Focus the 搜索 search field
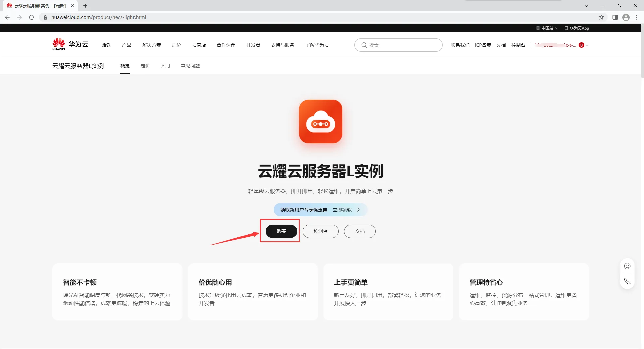This screenshot has height=349, width=644. point(398,45)
